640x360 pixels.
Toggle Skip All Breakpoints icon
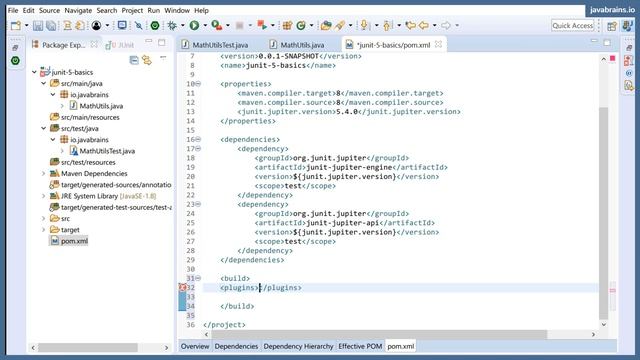click(x=139, y=26)
